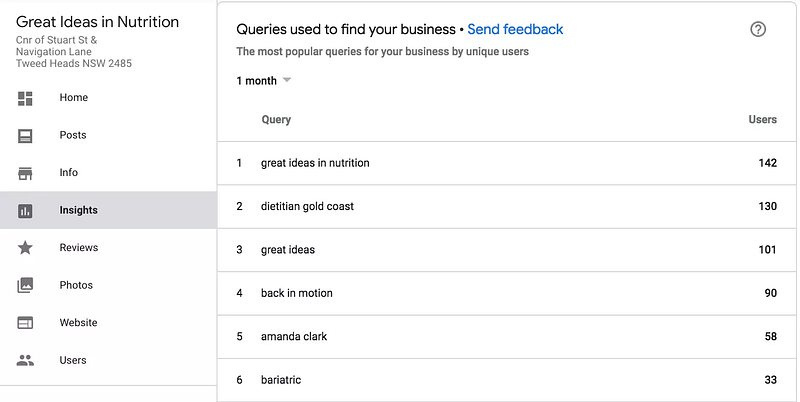
Task: Click the Users column header
Action: (762, 120)
